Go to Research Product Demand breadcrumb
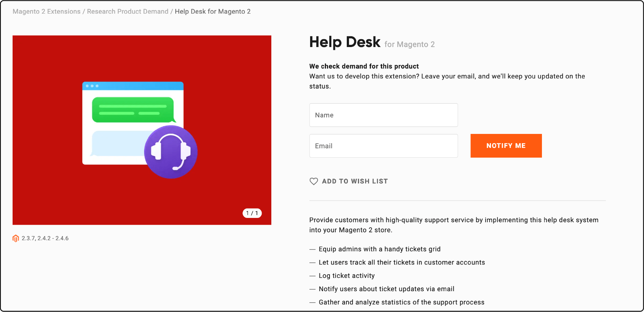 click(x=128, y=11)
